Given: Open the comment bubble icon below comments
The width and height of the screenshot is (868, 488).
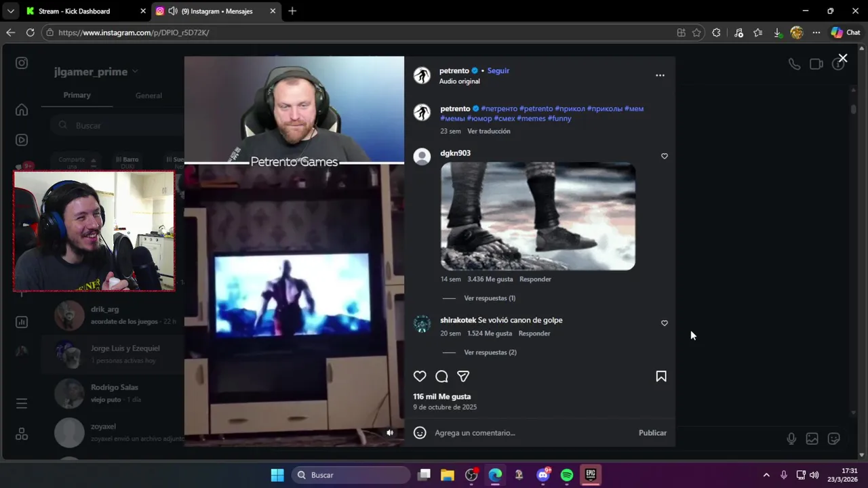Looking at the screenshot, I should [441, 376].
